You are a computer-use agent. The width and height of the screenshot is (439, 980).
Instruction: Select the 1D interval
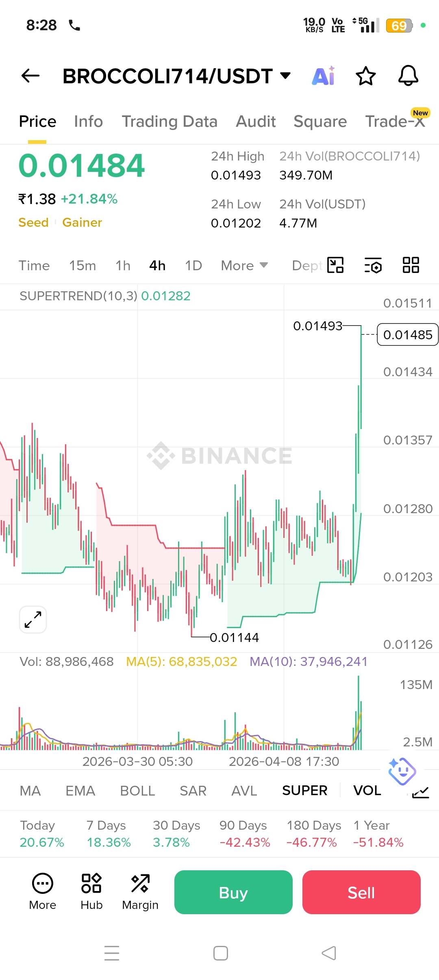193,266
